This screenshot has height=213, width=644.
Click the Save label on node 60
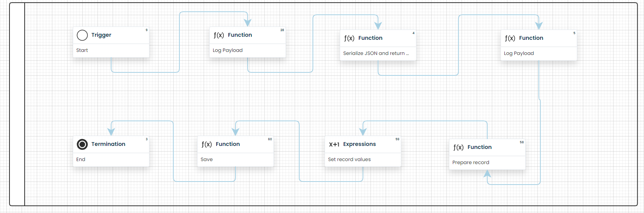tap(207, 160)
